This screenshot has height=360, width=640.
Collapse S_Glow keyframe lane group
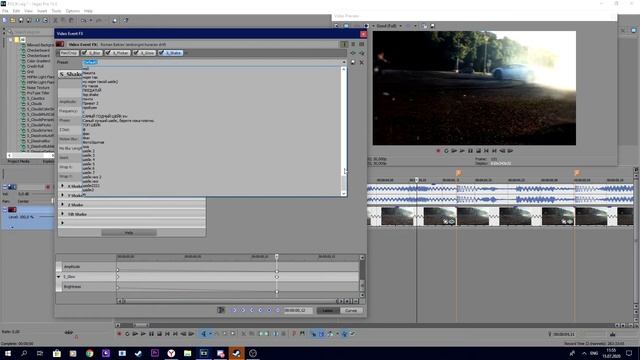58,277
